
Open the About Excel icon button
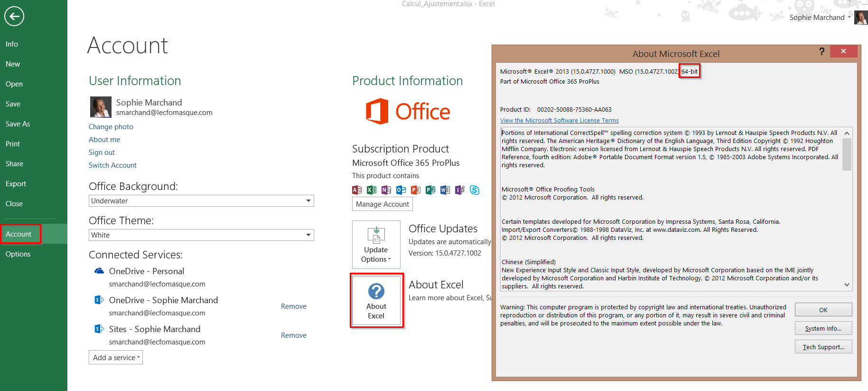(376, 300)
